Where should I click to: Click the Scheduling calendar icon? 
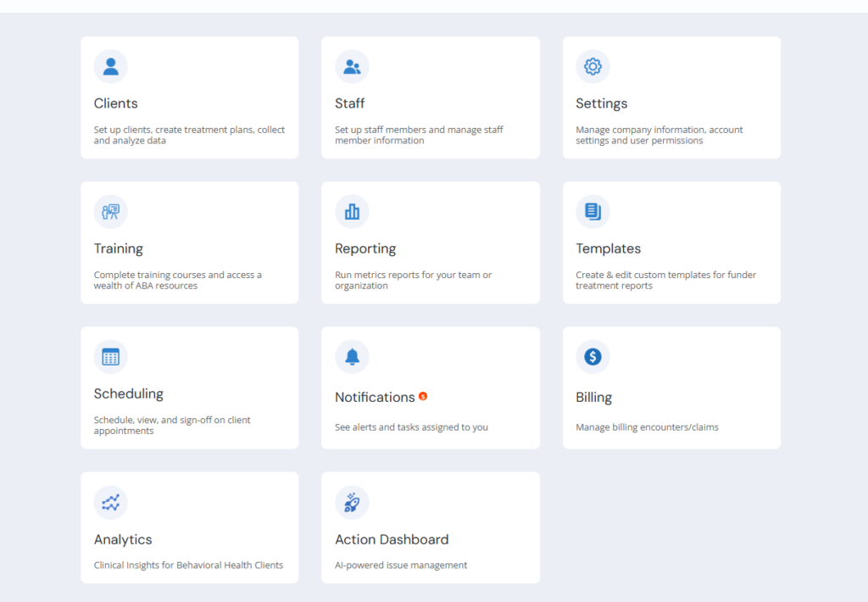tap(111, 357)
